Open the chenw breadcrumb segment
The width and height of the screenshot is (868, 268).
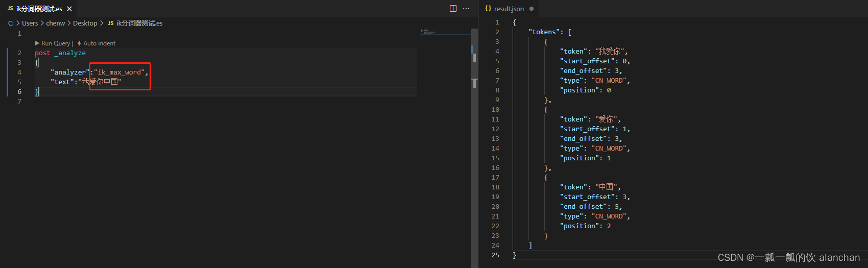coord(56,23)
